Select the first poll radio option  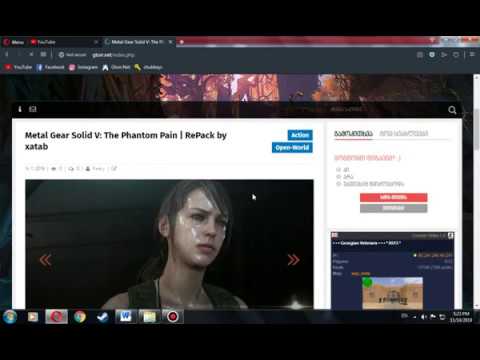point(338,170)
